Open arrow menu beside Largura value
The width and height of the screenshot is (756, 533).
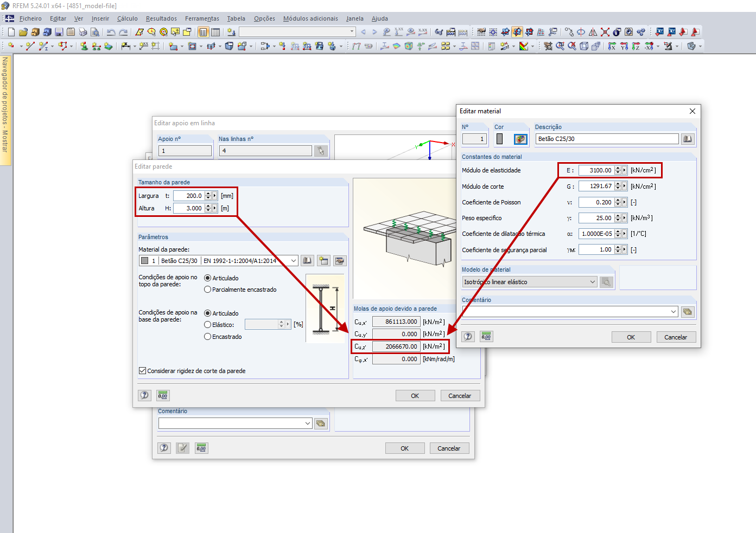pos(215,196)
